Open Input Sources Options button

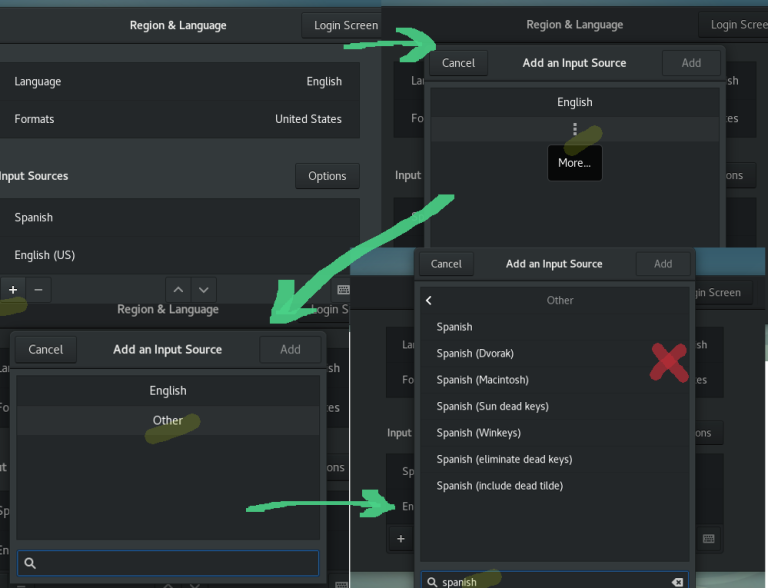coord(327,176)
